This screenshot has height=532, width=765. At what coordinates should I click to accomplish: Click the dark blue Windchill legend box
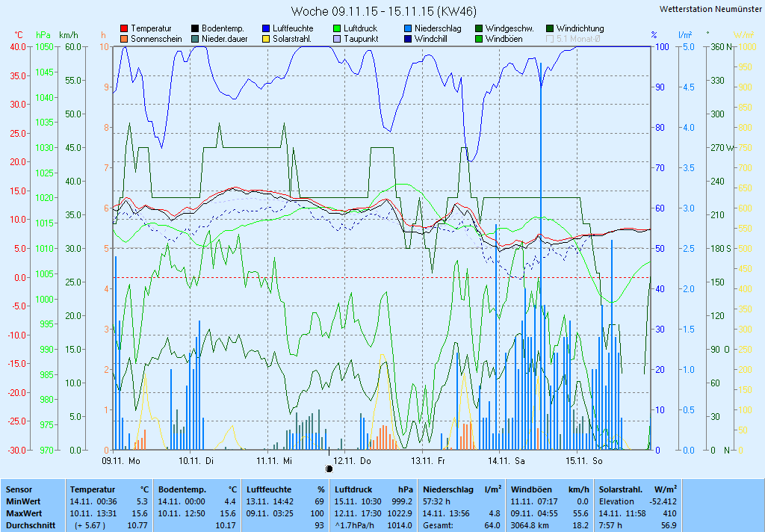[x=408, y=39]
